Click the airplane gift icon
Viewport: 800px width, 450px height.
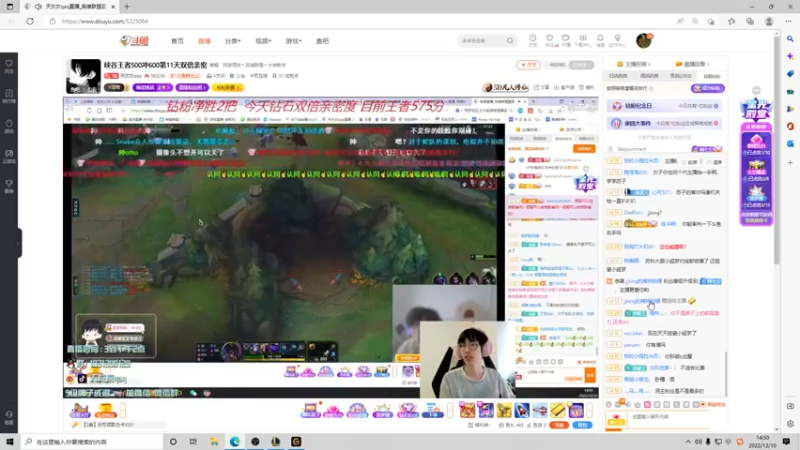(x=540, y=410)
